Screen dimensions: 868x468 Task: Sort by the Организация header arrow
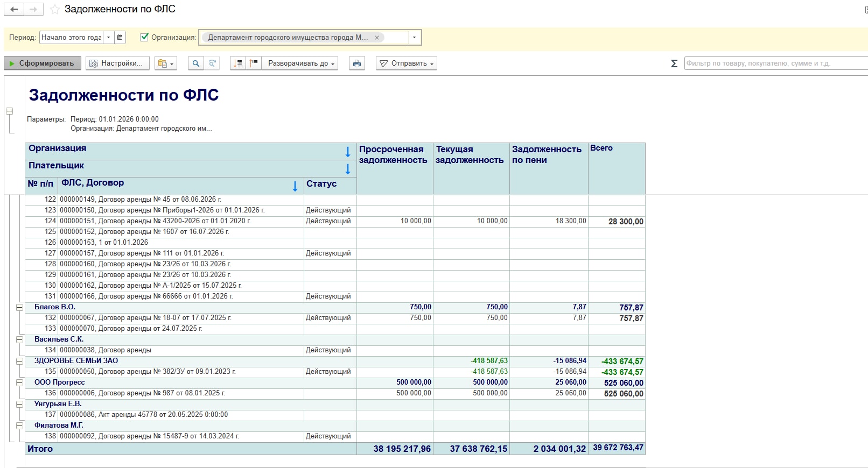[348, 152]
